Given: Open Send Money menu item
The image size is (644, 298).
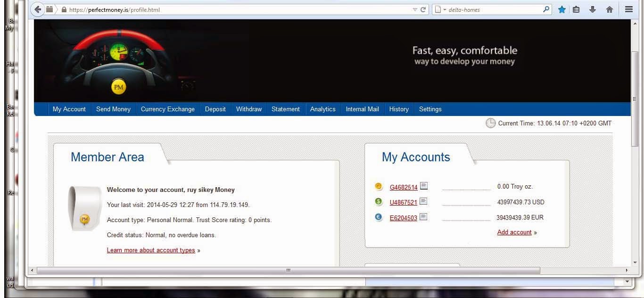Looking at the screenshot, I should tap(113, 109).
